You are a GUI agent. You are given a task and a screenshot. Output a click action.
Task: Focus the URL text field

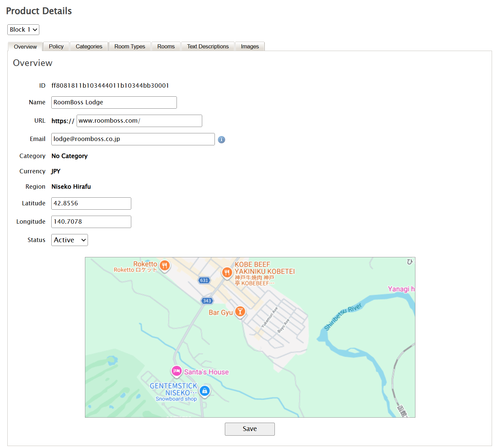pyautogui.click(x=139, y=121)
